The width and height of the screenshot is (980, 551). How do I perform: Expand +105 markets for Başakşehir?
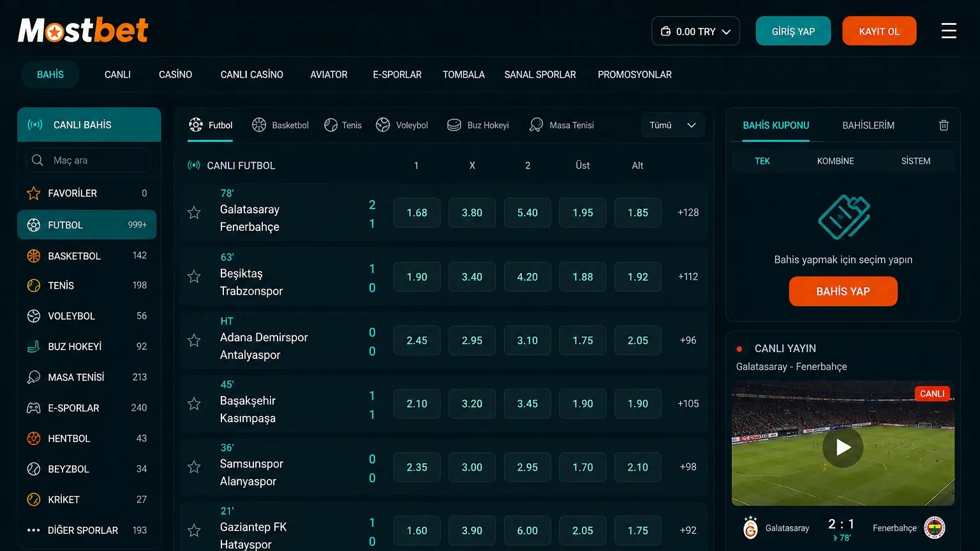(x=688, y=404)
